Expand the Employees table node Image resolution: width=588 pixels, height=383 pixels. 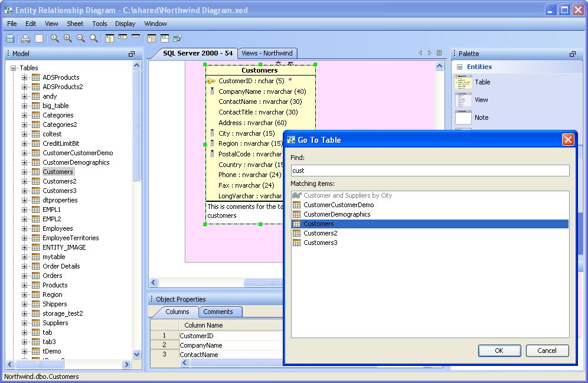coord(24,228)
